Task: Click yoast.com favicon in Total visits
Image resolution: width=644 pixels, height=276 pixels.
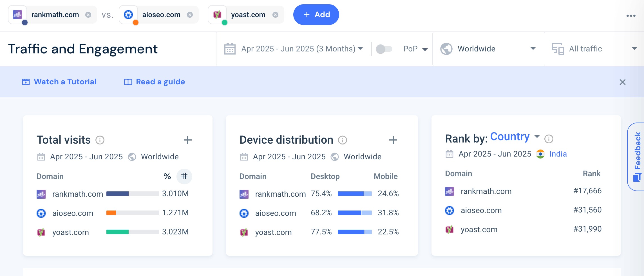Action: click(x=41, y=232)
